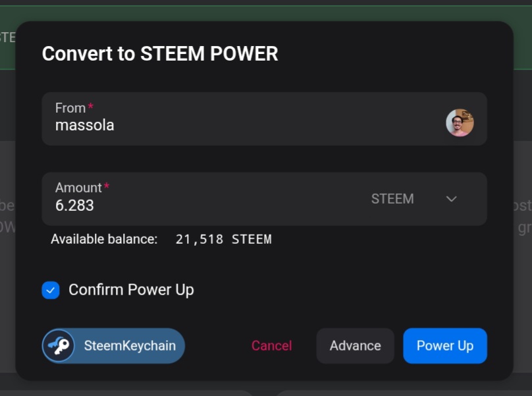The image size is (532, 396).
Task: Uncheck the Confirm Power Up checkbox
Action: coord(51,290)
